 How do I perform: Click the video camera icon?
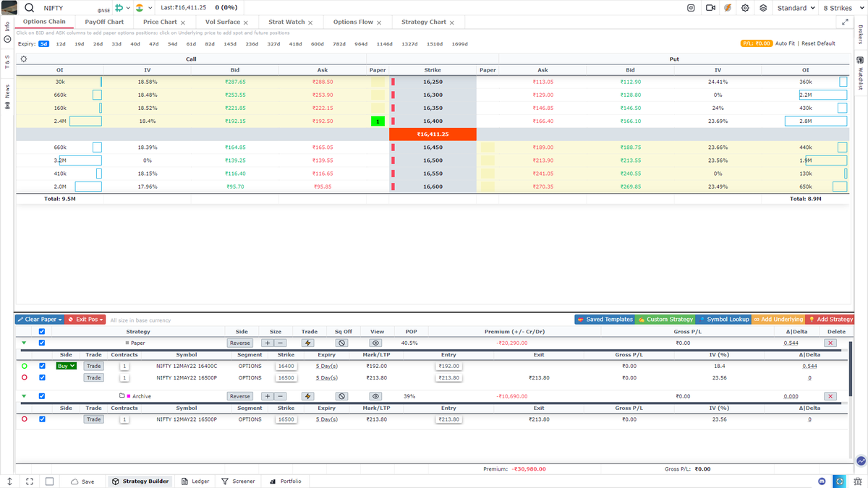pyautogui.click(x=710, y=8)
